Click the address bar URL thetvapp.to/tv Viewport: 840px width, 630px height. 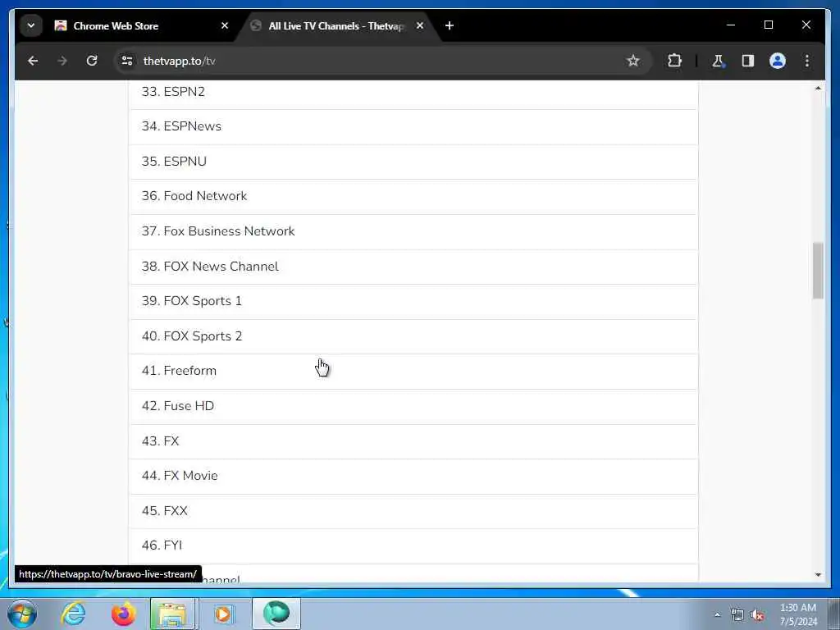[180, 61]
